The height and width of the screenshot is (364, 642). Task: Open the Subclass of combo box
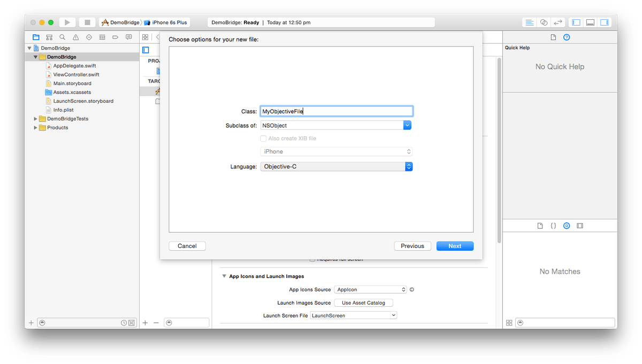tap(407, 126)
